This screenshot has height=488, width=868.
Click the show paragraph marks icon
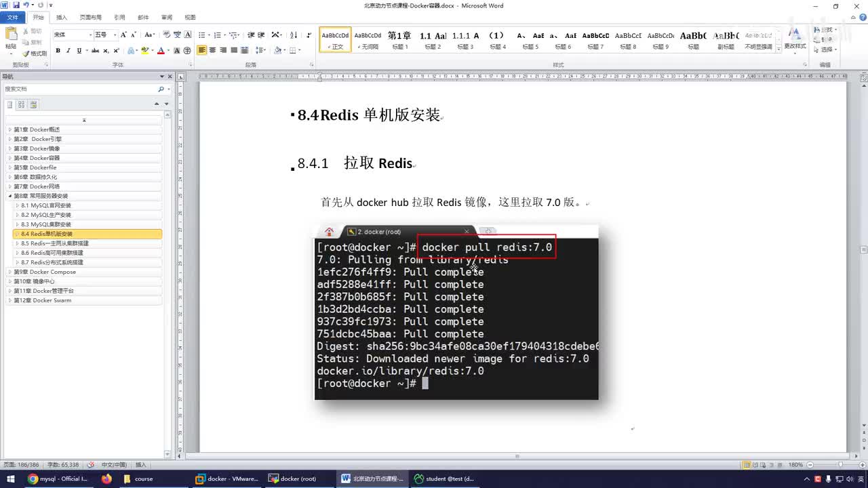coord(309,35)
